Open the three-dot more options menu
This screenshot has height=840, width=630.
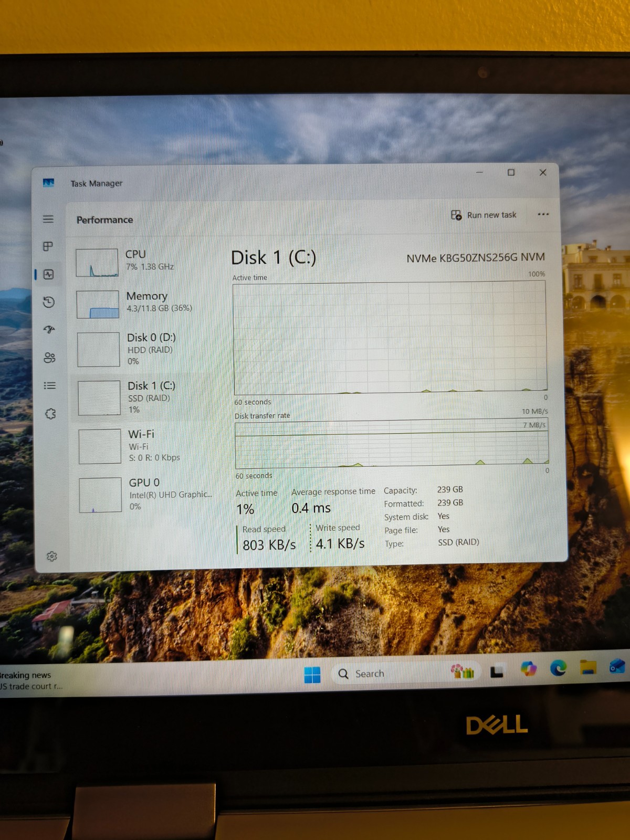[543, 214]
